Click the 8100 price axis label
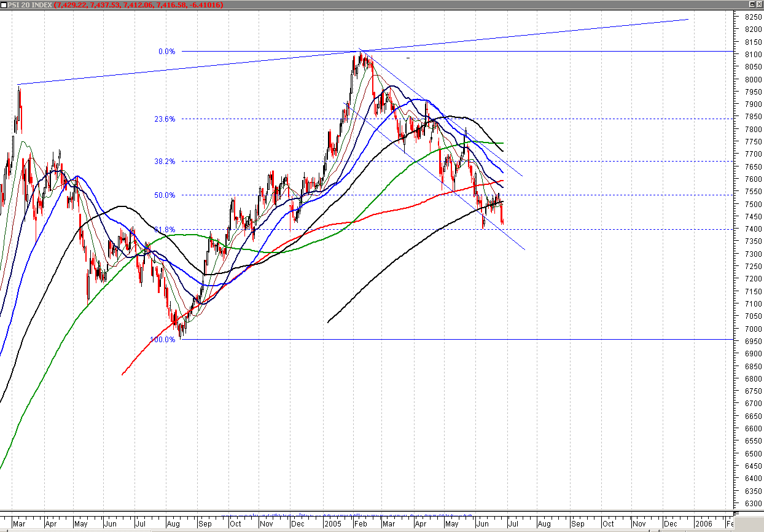This screenshot has width=764, height=532. (752, 54)
